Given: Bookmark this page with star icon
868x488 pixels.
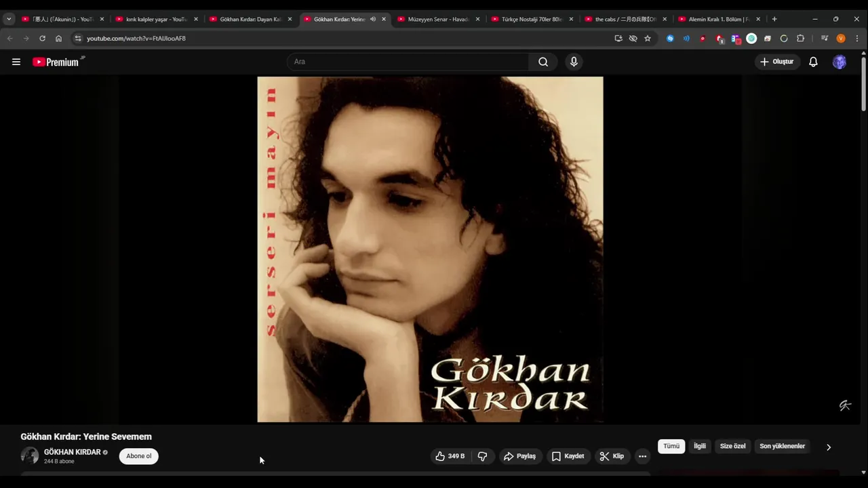Looking at the screenshot, I should (x=648, y=39).
